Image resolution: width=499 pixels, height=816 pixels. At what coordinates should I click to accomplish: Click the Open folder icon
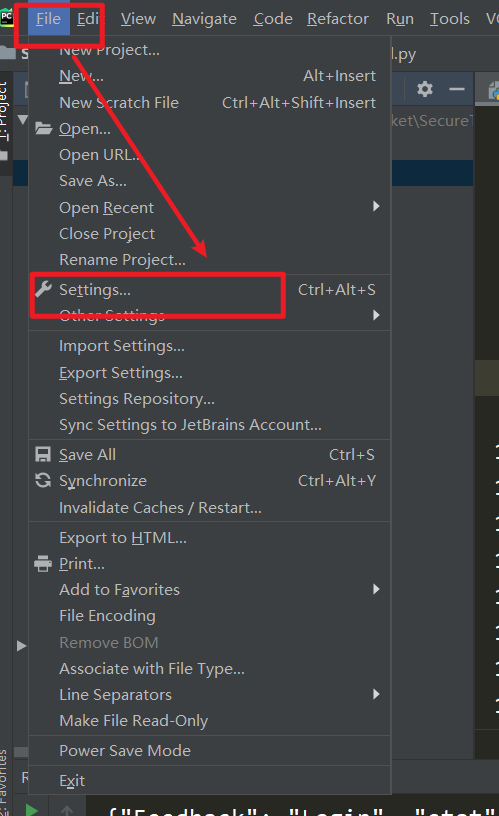click(43, 128)
